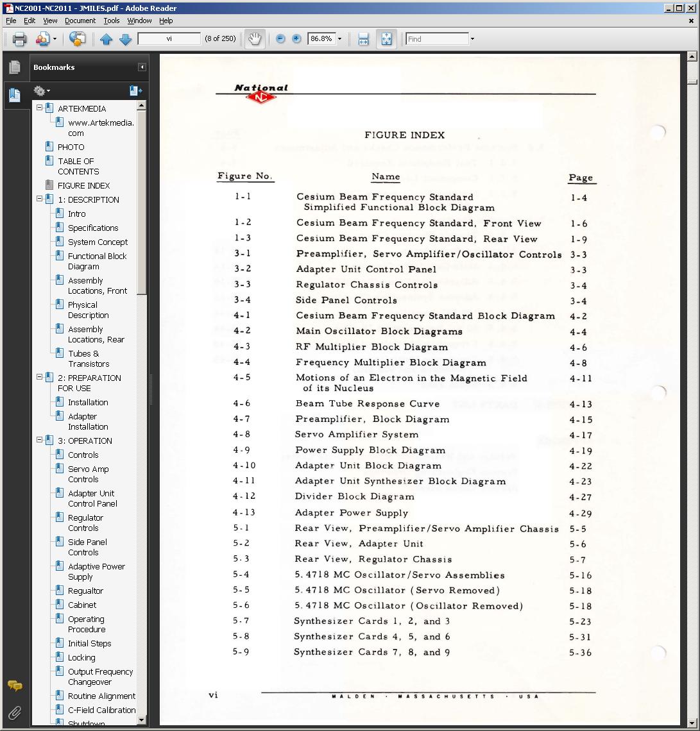Screen dimensions: 700x731
Task: Open the Window menu
Action: pos(139,21)
